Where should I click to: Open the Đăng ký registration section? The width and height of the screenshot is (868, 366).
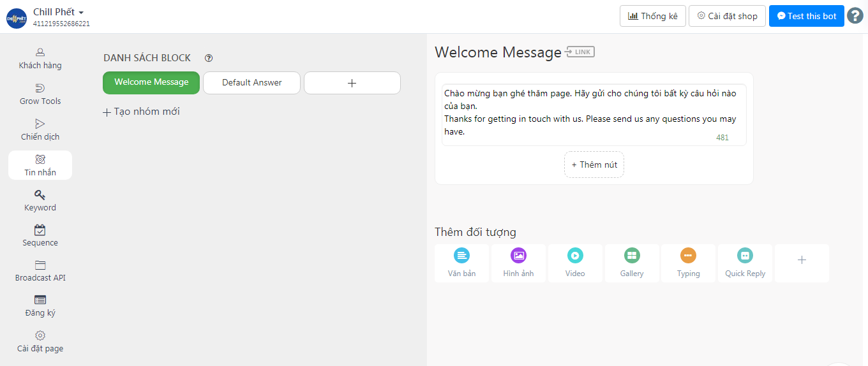(x=40, y=306)
